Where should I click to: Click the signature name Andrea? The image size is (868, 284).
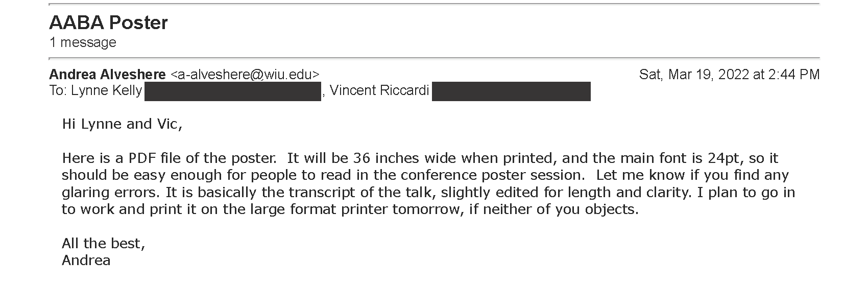86,261
